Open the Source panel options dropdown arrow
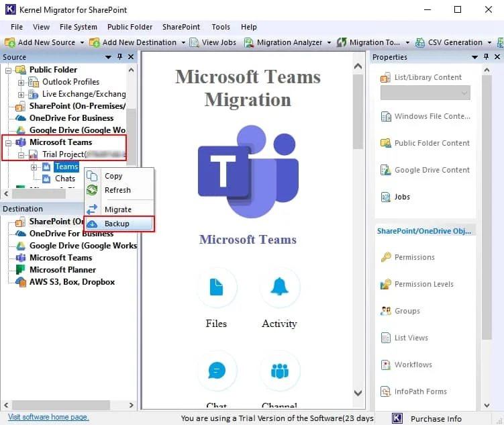Screen dimensions: 504x425 [x=108, y=57]
